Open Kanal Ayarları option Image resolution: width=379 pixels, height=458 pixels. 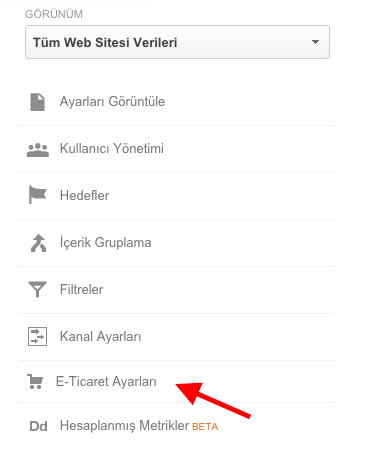click(177, 337)
